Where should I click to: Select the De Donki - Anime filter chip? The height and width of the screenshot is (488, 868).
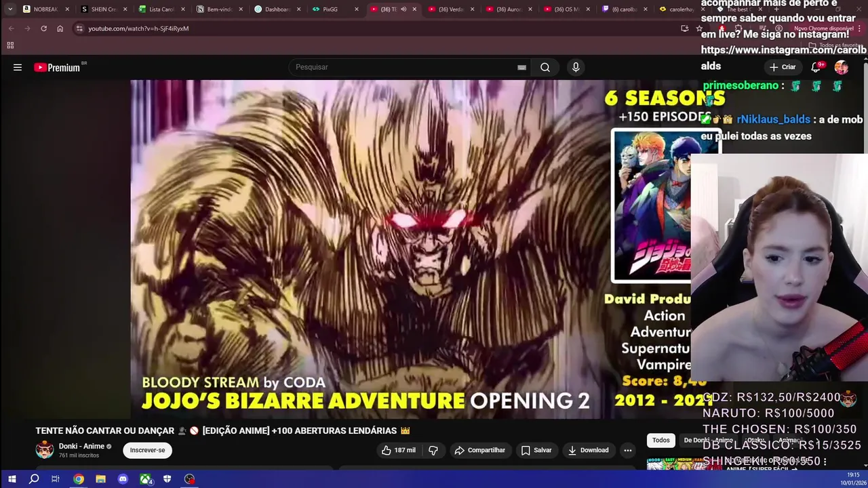[x=707, y=440]
